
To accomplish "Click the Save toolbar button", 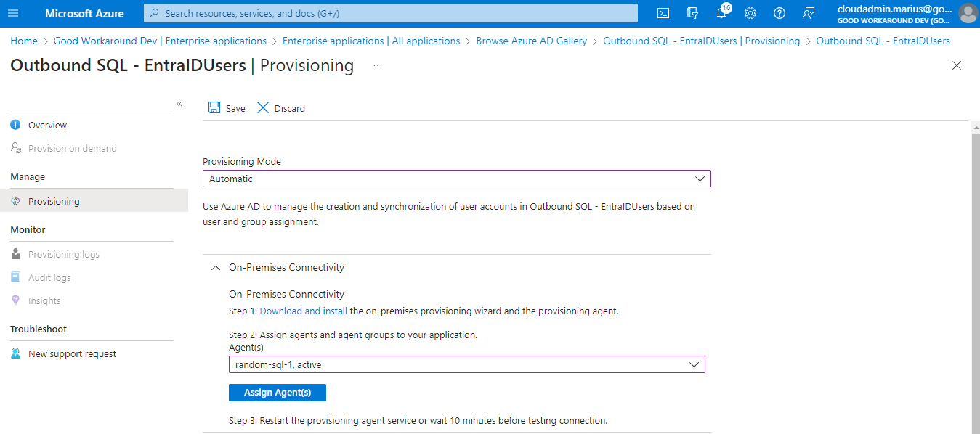I will [227, 108].
